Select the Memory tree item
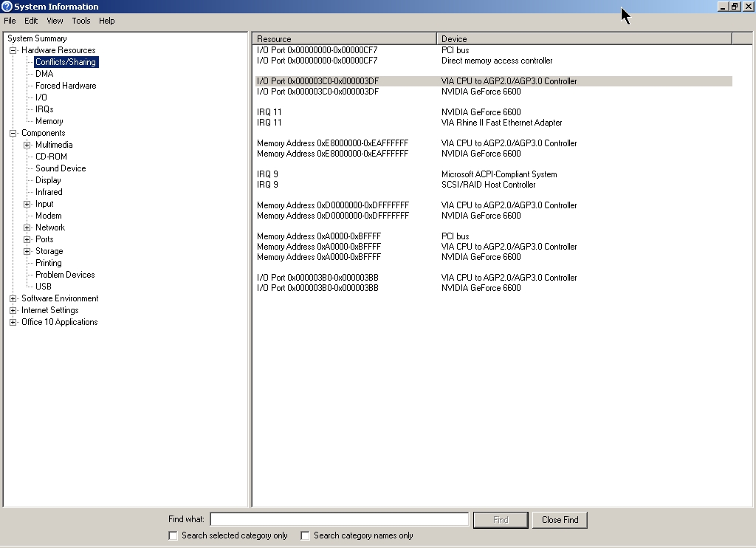 pyautogui.click(x=49, y=121)
